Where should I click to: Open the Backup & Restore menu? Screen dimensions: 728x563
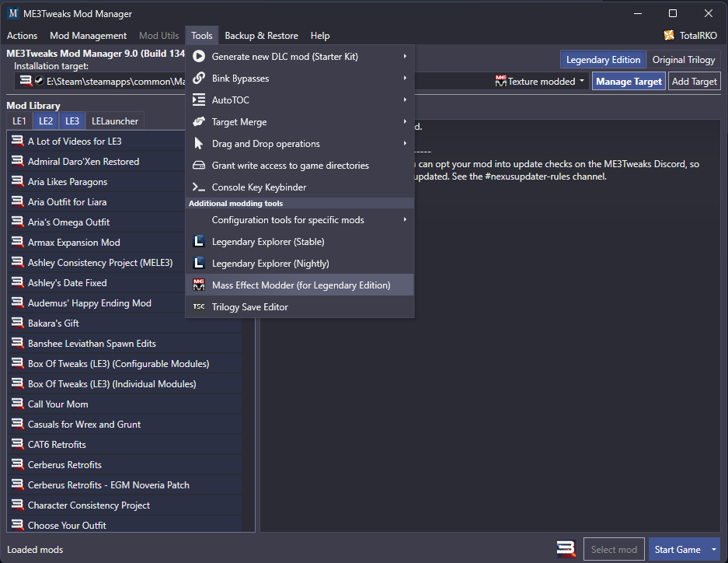coord(261,36)
